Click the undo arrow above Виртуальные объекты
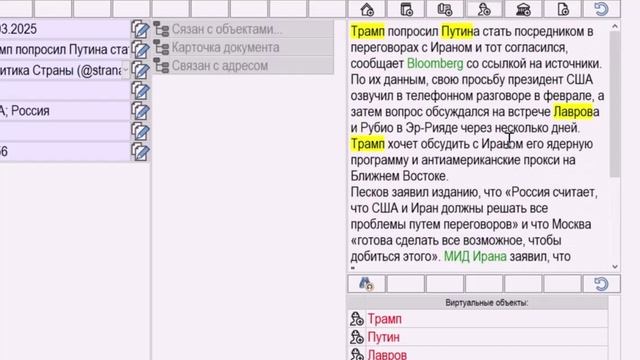Viewport: 640px width, 360px height. point(601,284)
